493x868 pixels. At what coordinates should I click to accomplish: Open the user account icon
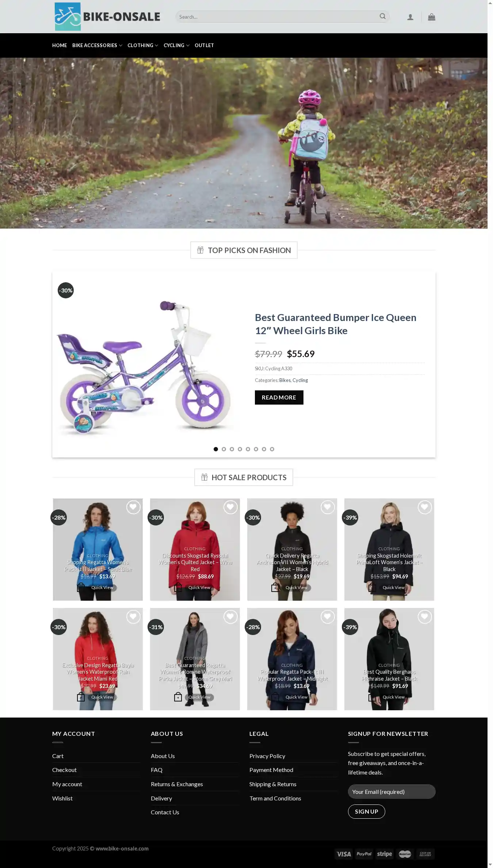[410, 17]
